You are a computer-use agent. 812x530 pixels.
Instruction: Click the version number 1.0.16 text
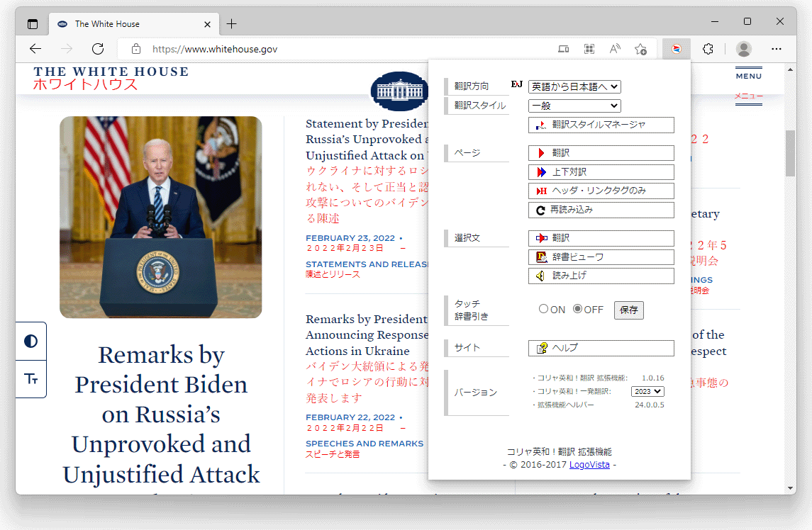pos(652,378)
